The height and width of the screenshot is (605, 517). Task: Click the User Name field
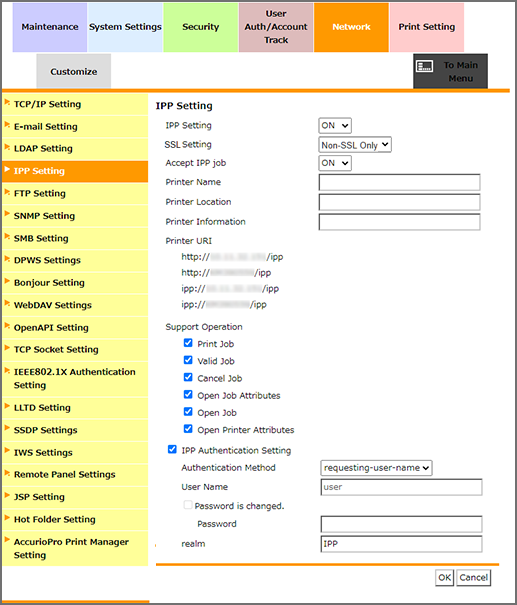pyautogui.click(x=401, y=487)
